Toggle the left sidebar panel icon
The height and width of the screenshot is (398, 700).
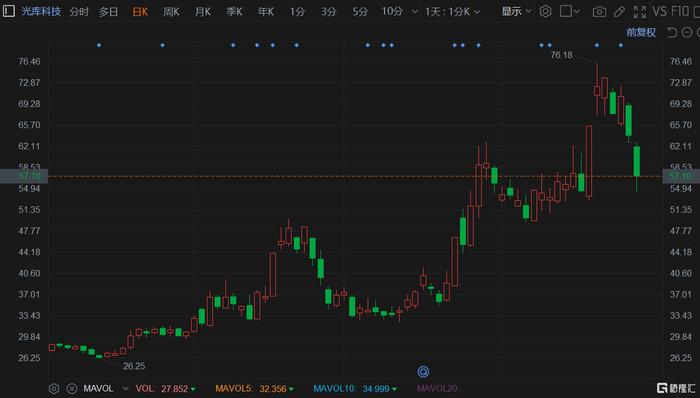(8, 11)
